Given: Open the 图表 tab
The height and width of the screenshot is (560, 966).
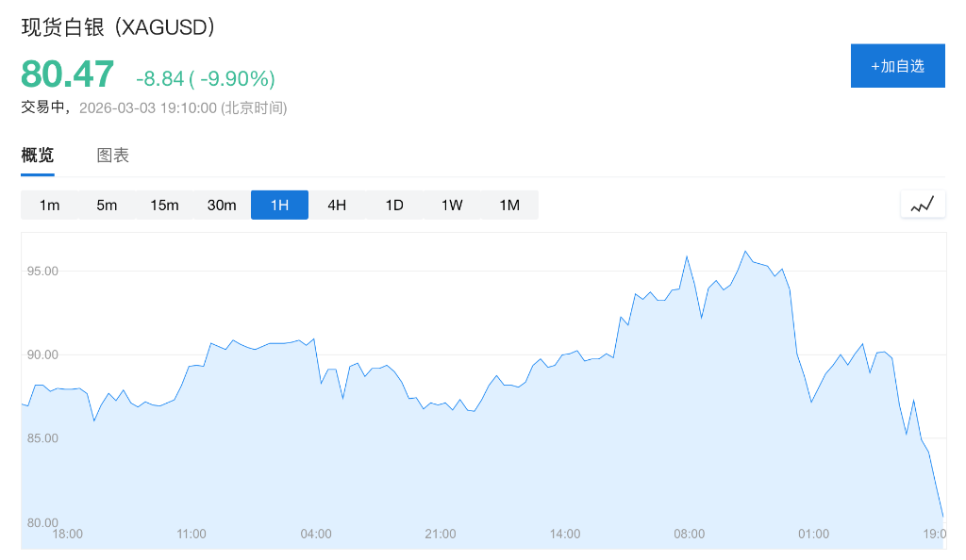Looking at the screenshot, I should 113,156.
